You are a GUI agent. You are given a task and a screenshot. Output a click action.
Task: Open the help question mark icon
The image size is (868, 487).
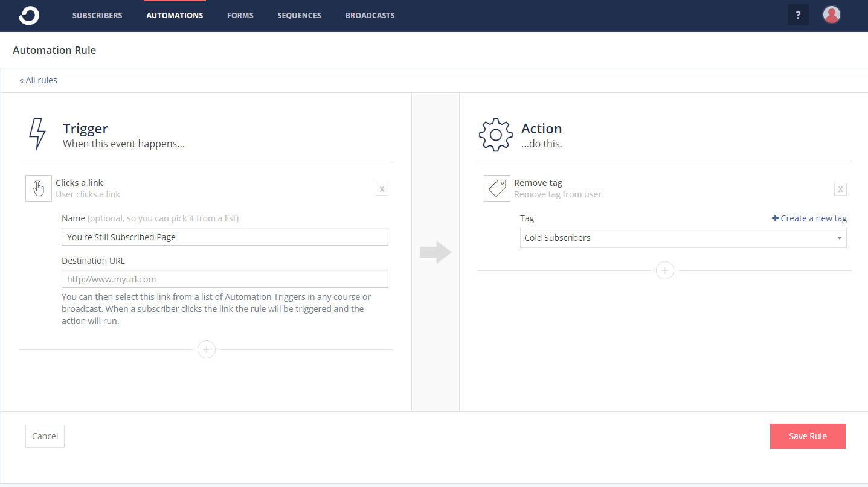(798, 15)
